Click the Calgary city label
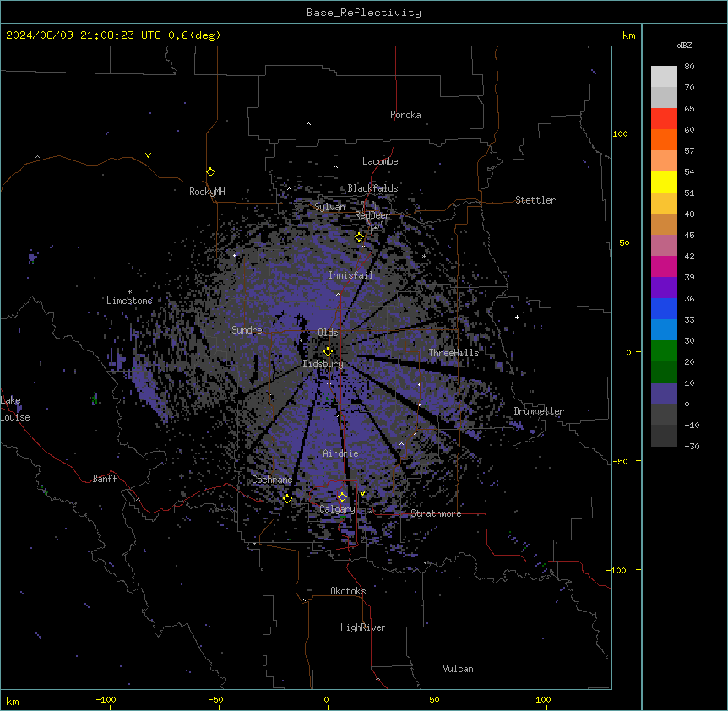This screenshot has height=711, width=728. (337, 509)
